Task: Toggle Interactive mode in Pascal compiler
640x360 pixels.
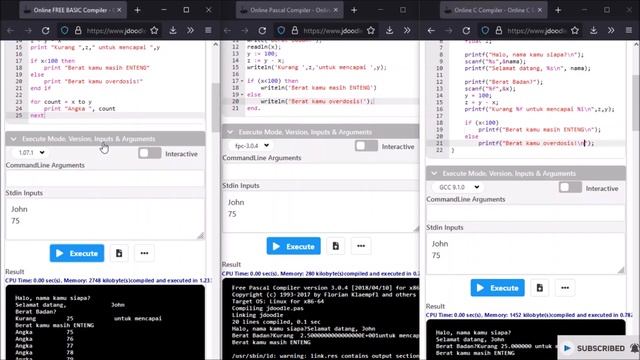Action: coord(366,146)
